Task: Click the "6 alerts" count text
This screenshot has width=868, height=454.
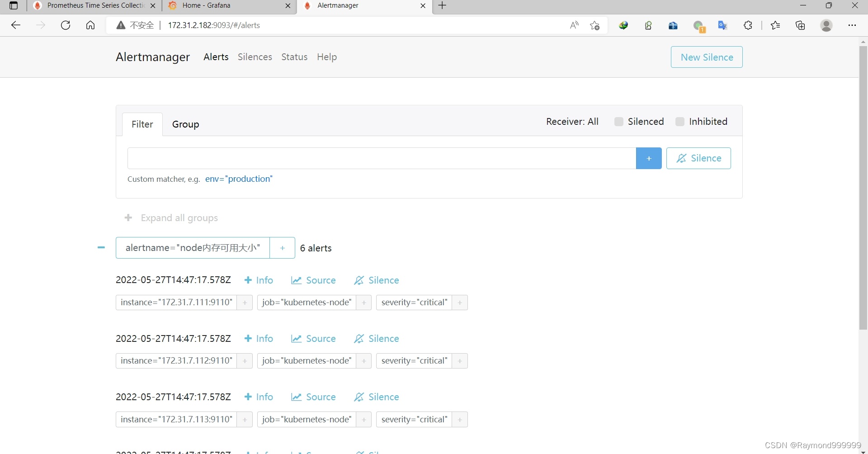Action: click(x=316, y=248)
